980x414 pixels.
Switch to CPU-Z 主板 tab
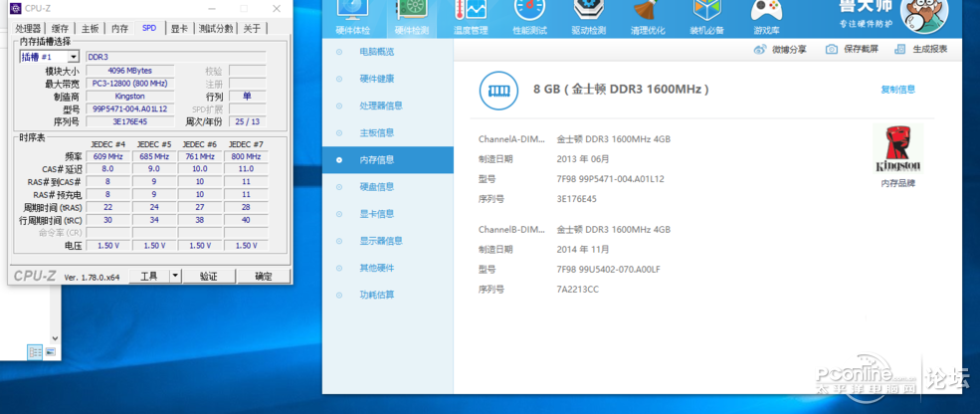point(90,29)
